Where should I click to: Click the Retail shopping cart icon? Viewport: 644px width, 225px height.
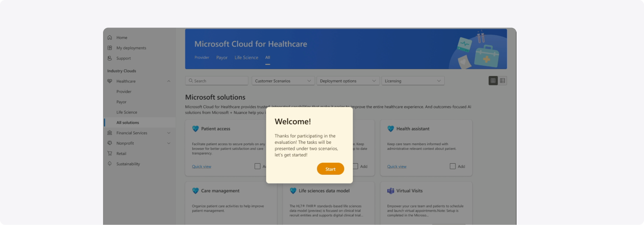coord(110,153)
